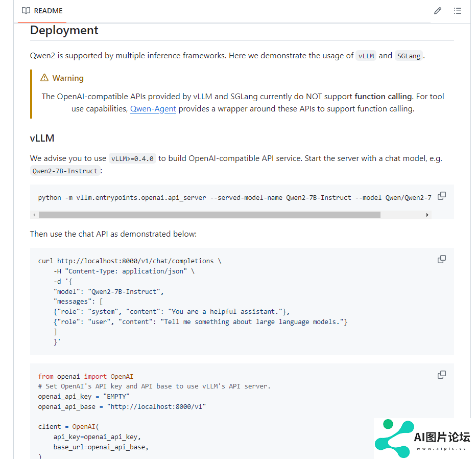
Task: Click the inline code vLLM>=0.4.0
Action: click(x=132, y=158)
